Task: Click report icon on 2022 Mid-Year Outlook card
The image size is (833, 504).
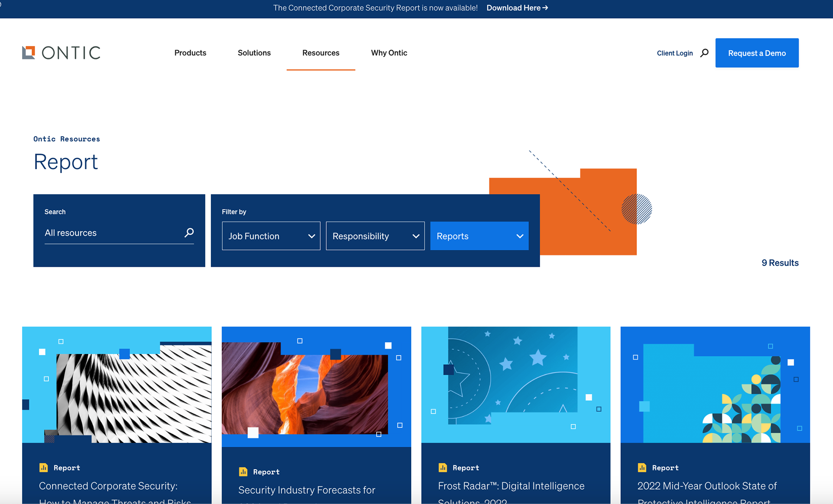Action: pyautogui.click(x=642, y=468)
